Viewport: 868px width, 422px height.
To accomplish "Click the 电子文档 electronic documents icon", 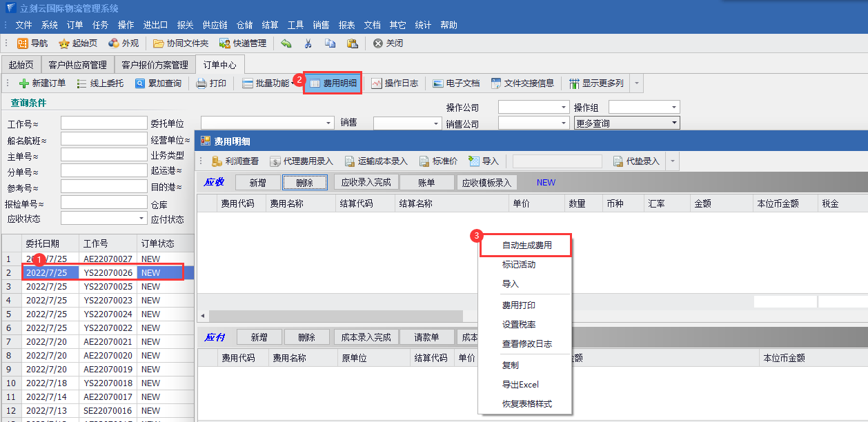I will (437, 83).
